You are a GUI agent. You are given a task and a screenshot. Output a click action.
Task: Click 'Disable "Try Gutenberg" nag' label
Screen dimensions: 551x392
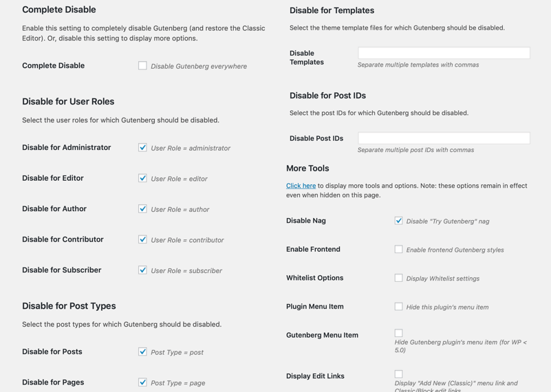click(x=448, y=221)
